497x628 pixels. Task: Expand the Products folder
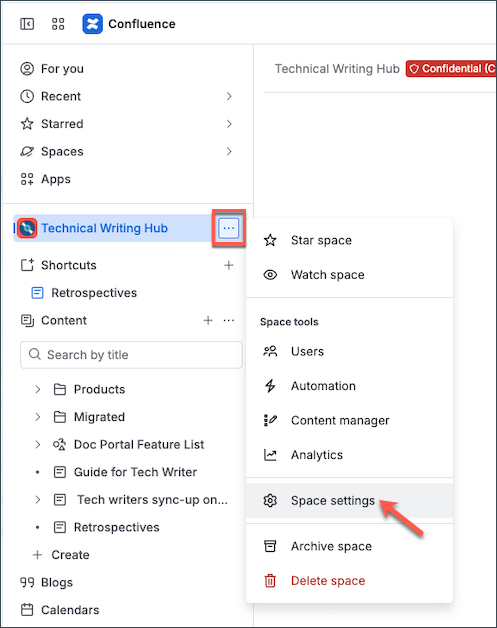[x=38, y=389]
